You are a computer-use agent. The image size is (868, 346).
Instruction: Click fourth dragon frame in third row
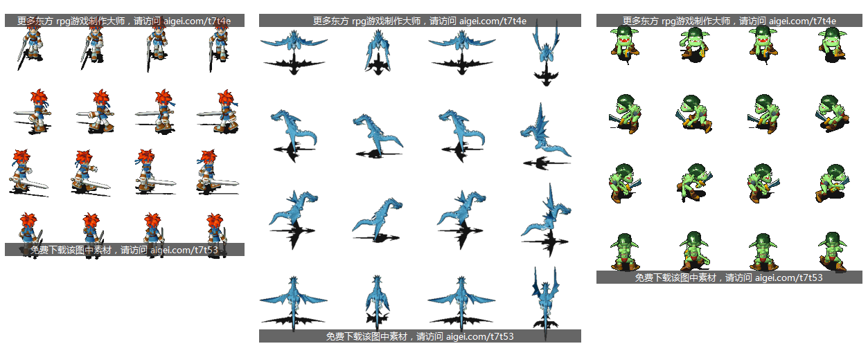coord(547,219)
